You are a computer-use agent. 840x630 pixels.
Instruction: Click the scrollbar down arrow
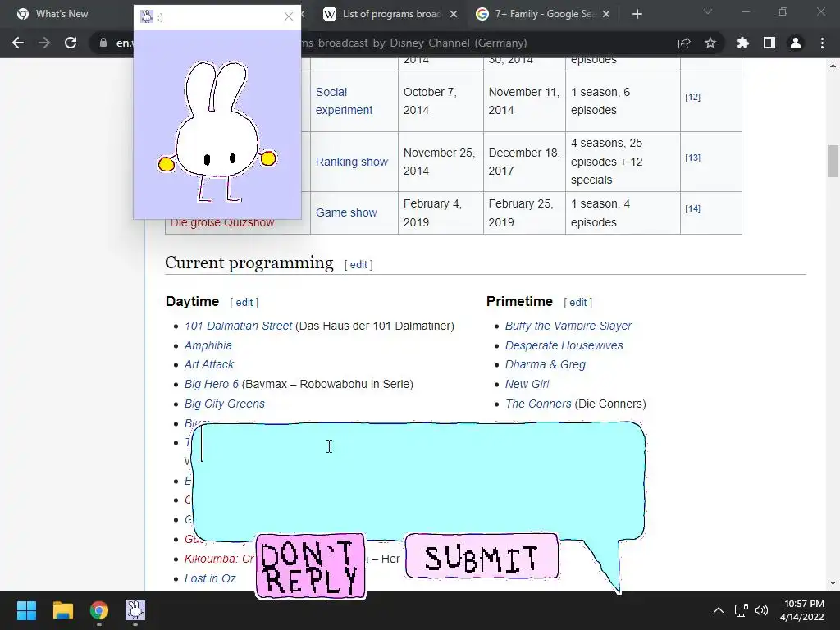[x=833, y=583]
